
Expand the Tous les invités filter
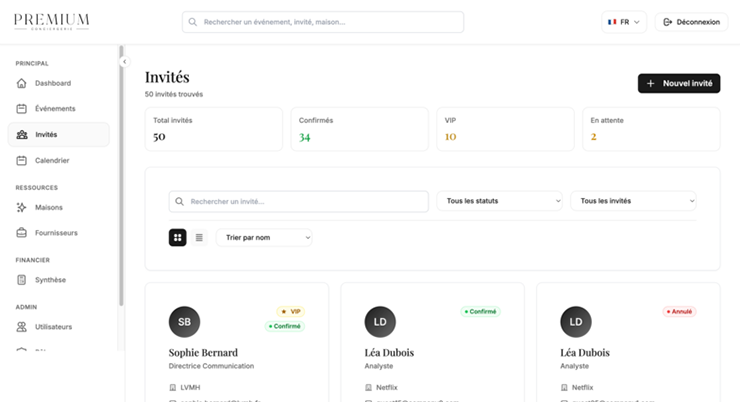633,201
